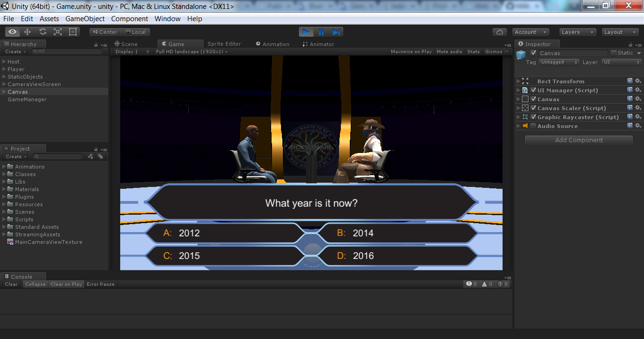Open the Inspector panel options menu
The height and width of the screenshot is (339, 644).
coord(639,45)
